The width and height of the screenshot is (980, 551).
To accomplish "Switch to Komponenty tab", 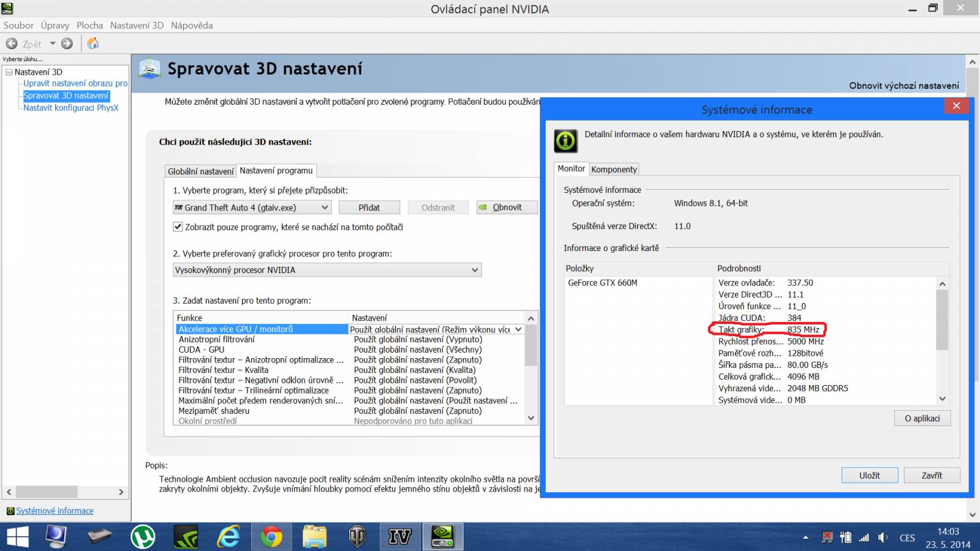I will [x=614, y=170].
